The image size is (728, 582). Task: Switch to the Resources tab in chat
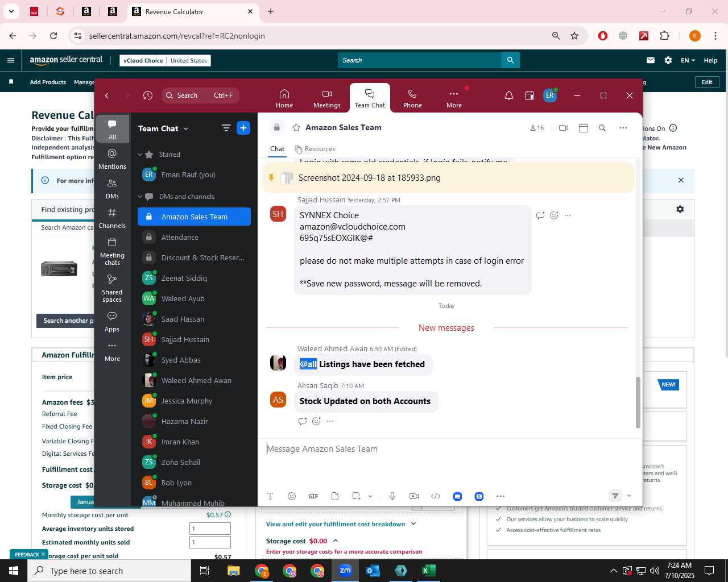315,149
